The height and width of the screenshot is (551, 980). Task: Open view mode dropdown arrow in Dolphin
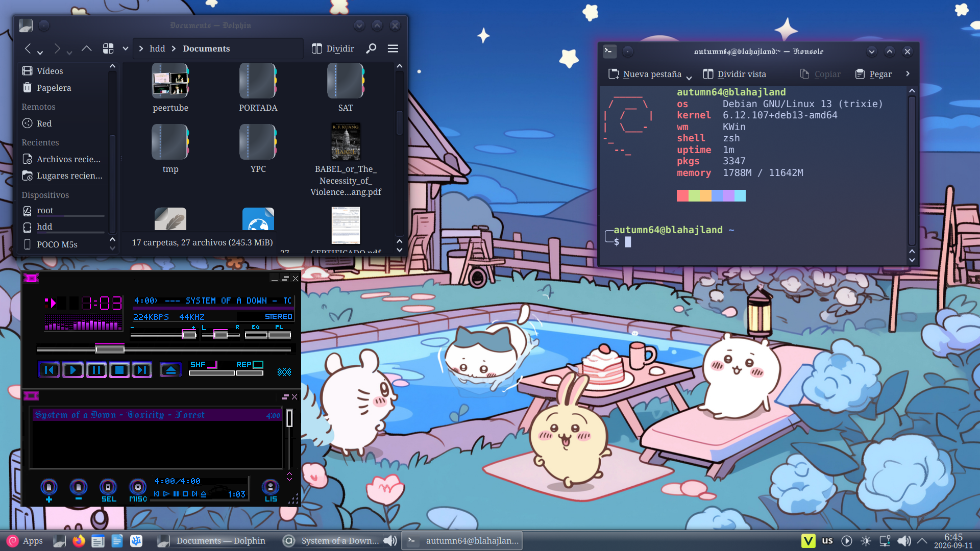point(125,48)
